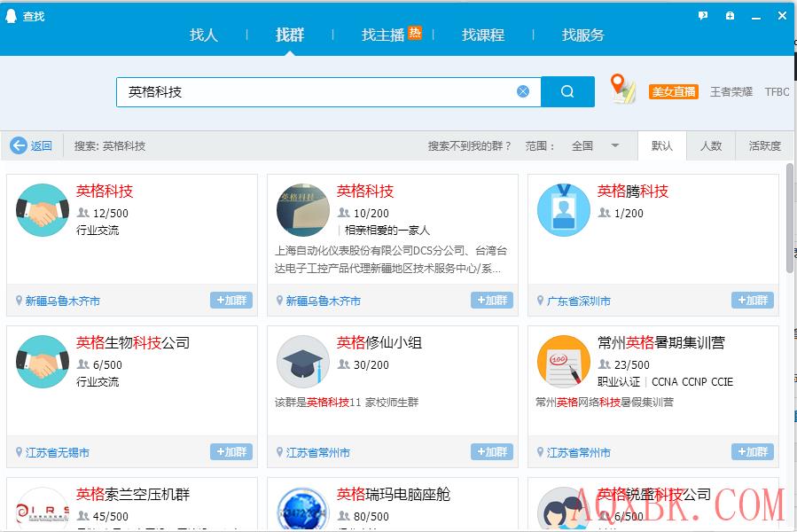
Task: Open the nearby map location icon
Action: 622,89
